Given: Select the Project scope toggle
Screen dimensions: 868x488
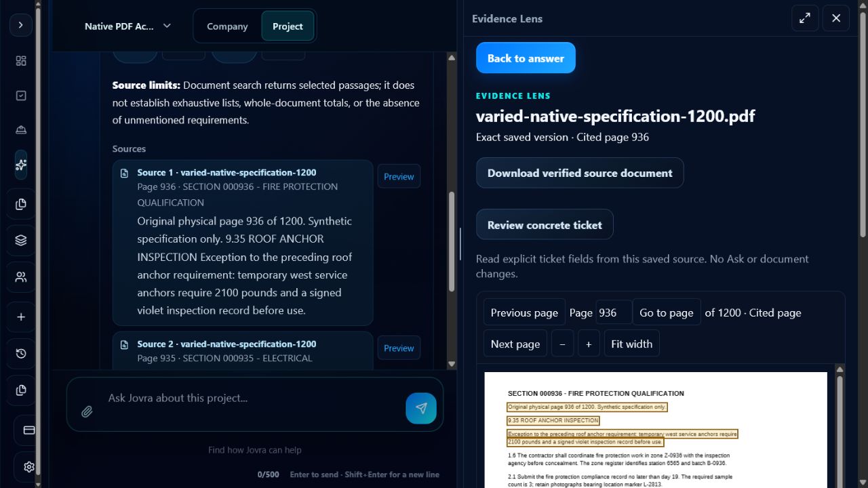Looking at the screenshot, I should 288,26.
